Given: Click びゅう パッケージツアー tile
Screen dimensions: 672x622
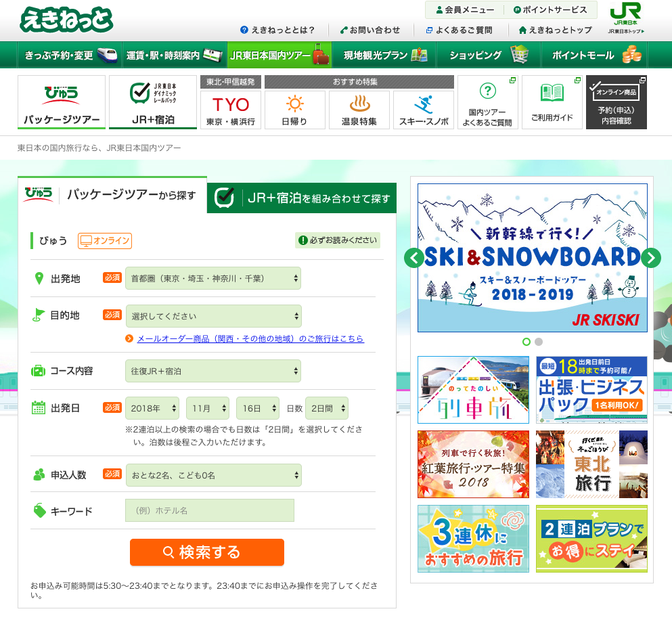Looking at the screenshot, I should pos(62,102).
